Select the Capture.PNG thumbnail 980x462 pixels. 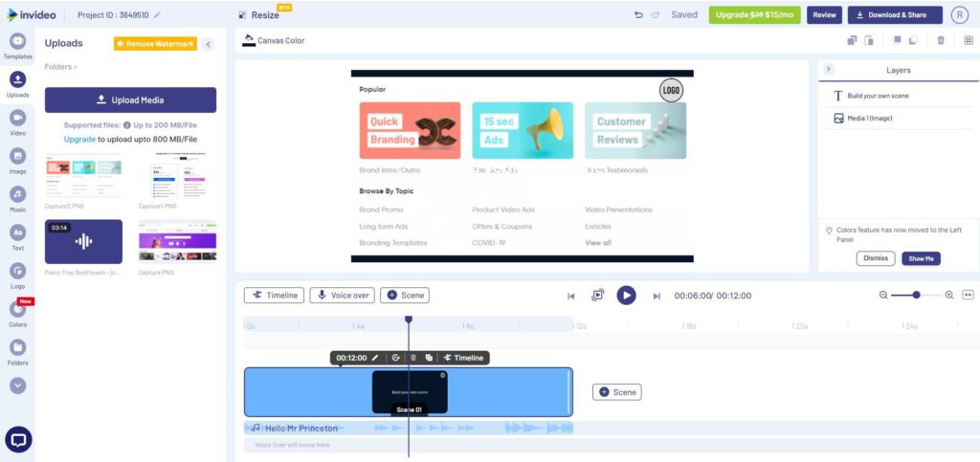[177, 241]
